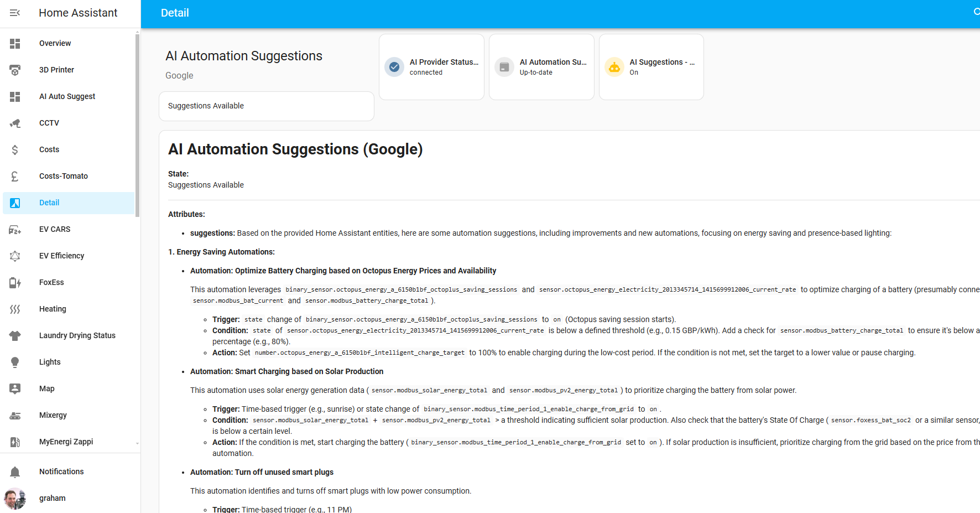The width and height of the screenshot is (980, 513).
Task: Click the Notifications bell icon
Action: [15, 472]
